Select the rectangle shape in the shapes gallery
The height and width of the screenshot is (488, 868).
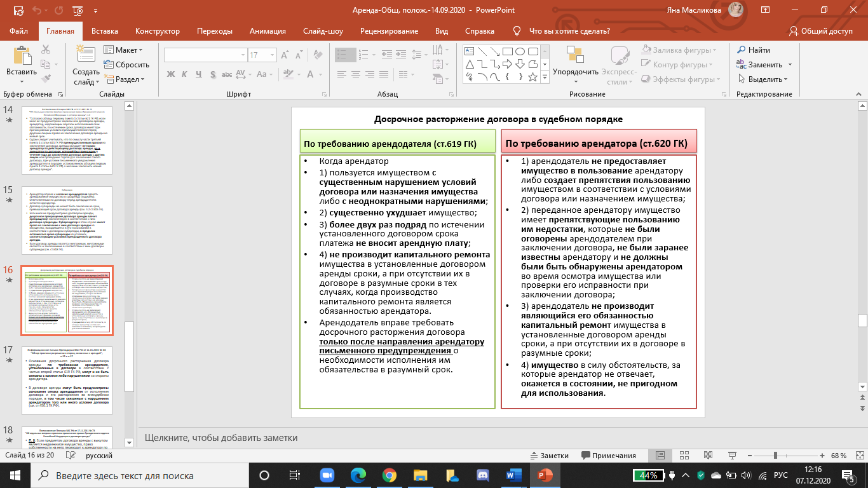point(508,51)
